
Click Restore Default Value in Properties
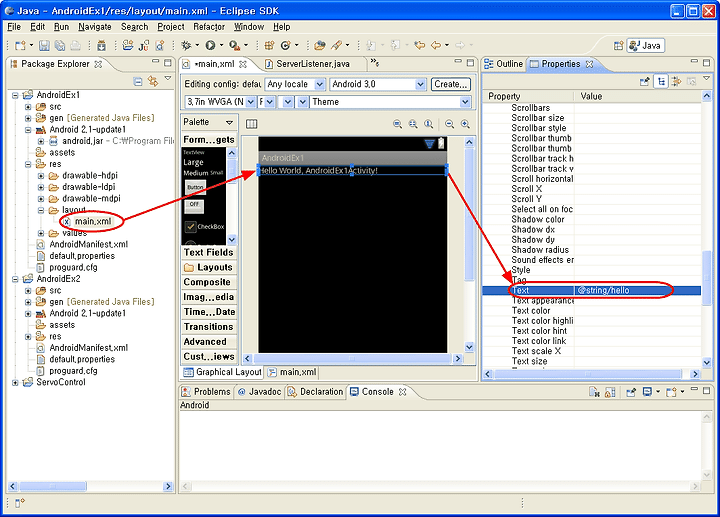692,82
